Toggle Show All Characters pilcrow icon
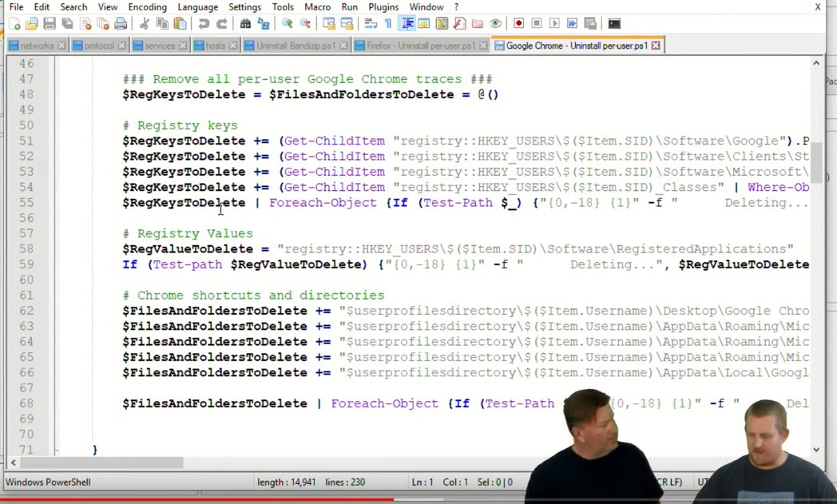 (388, 23)
